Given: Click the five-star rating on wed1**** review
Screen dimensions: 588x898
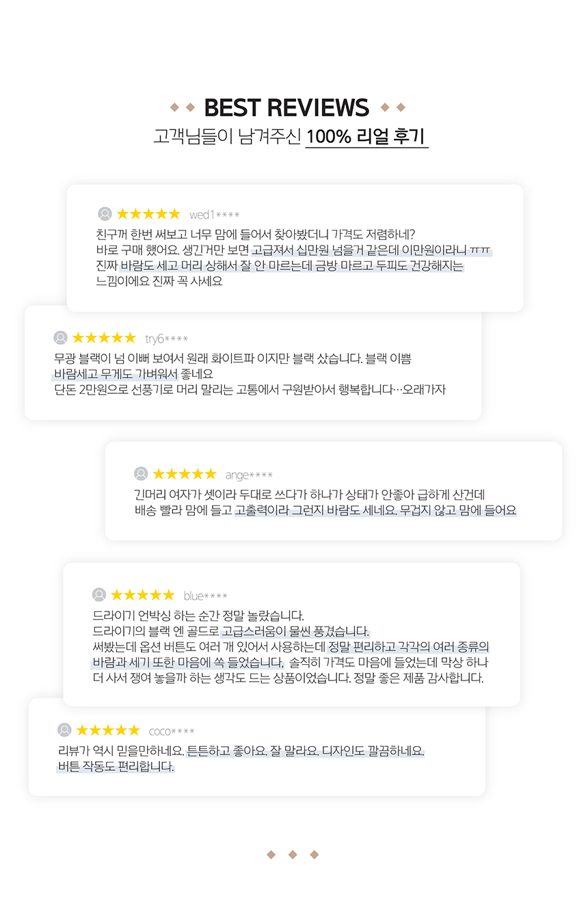Looking at the screenshot, I should pyautogui.click(x=148, y=214).
